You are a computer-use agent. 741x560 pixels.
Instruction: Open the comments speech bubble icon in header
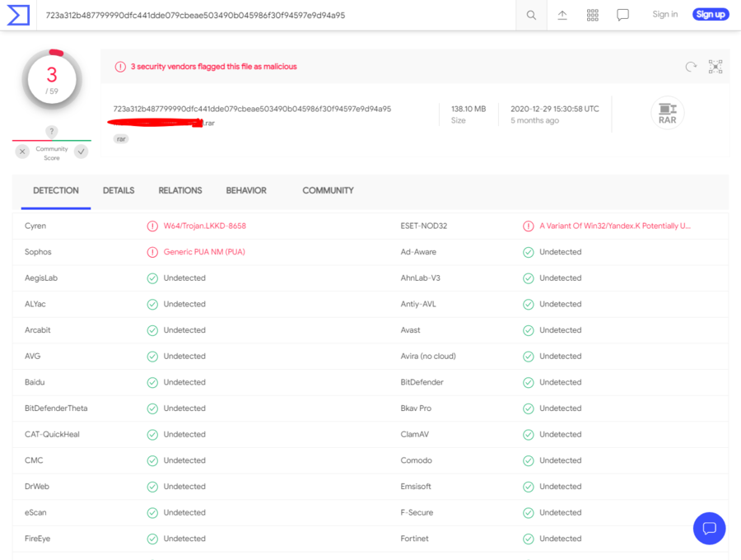coord(623,15)
